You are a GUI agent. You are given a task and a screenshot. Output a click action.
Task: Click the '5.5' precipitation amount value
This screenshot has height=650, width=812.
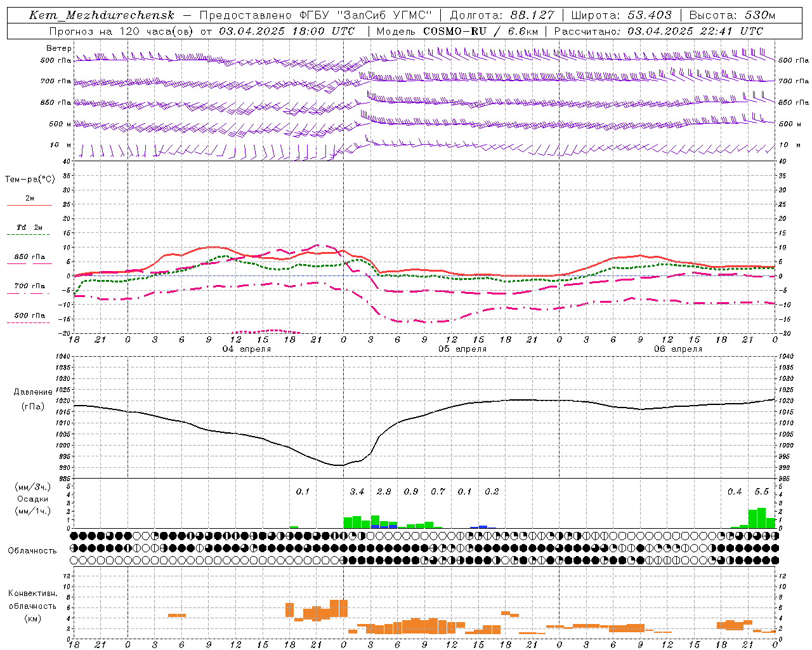762,492
